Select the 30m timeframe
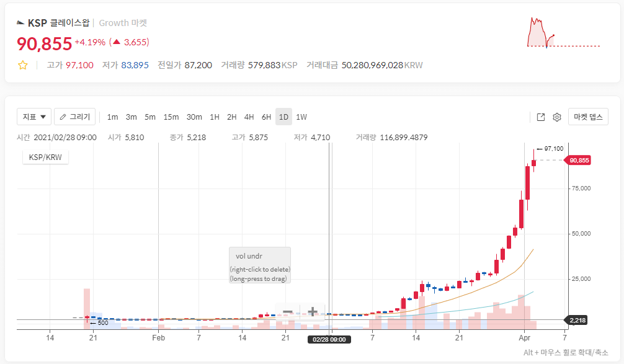Image resolution: width=624 pixels, height=364 pixels. click(194, 117)
